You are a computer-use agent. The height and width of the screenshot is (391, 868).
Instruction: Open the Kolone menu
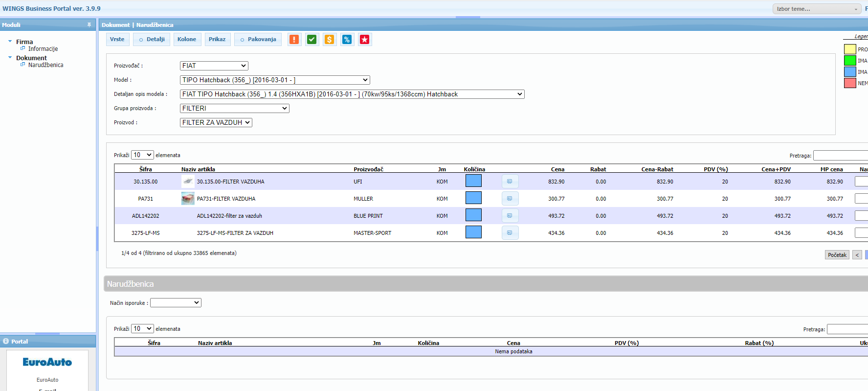tap(187, 40)
